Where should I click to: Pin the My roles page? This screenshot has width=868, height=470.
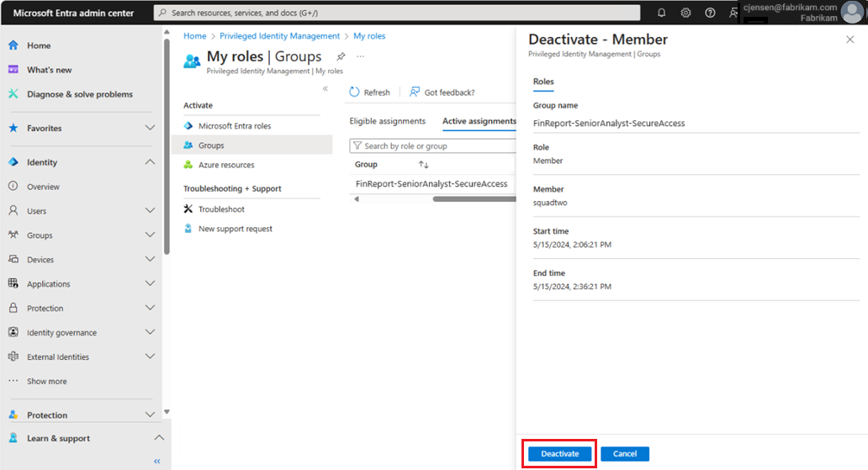point(341,56)
